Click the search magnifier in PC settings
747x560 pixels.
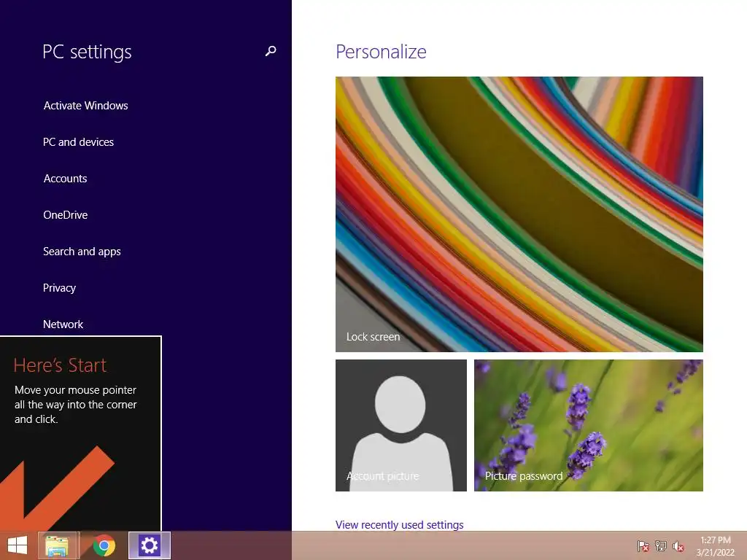pos(271,51)
